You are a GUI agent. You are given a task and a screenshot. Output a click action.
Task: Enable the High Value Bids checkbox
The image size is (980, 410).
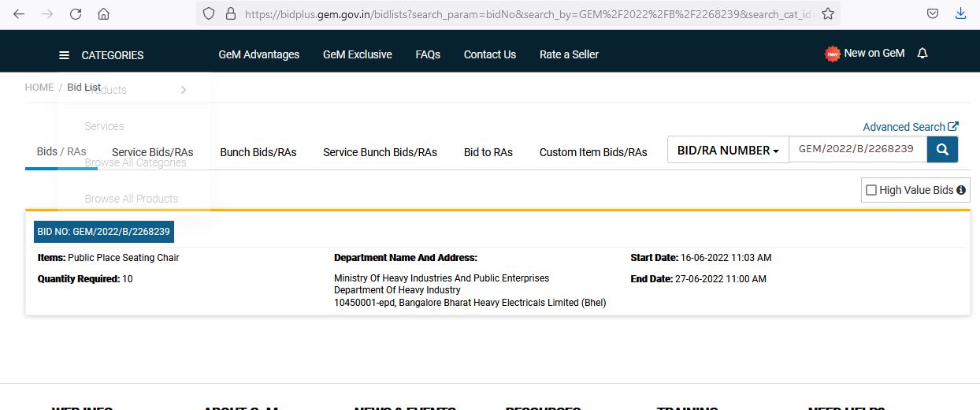coord(871,190)
